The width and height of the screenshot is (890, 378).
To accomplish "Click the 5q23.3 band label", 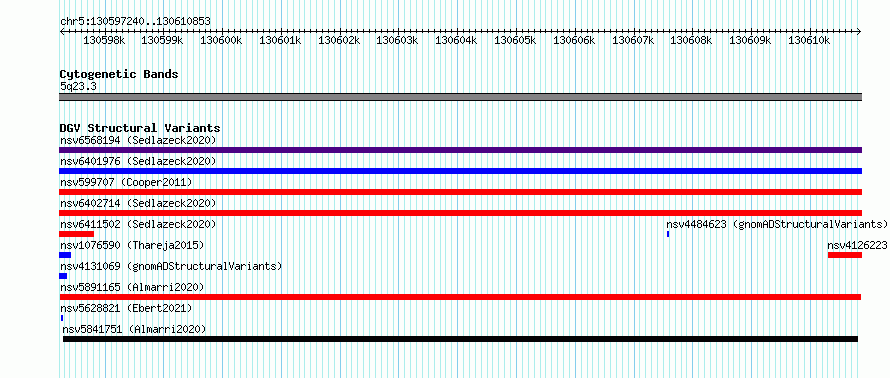I will tap(77, 86).
